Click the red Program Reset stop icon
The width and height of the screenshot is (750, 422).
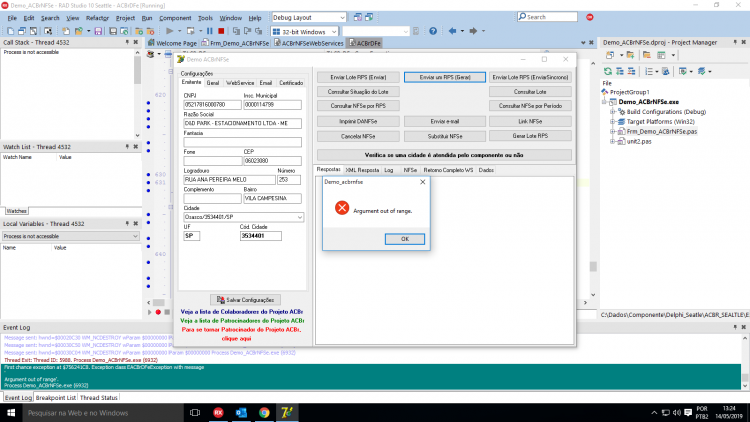tap(221, 31)
